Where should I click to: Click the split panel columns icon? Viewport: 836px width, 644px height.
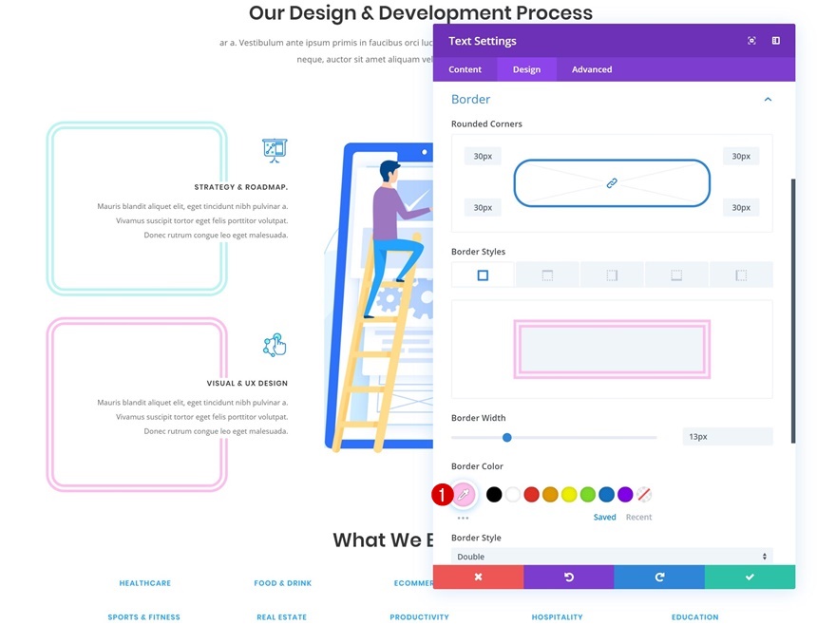tap(776, 41)
